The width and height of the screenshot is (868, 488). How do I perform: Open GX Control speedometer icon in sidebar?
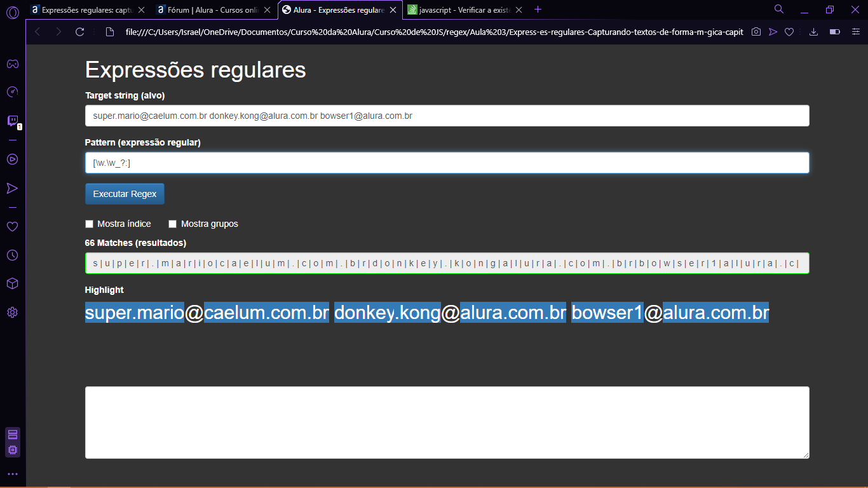(x=12, y=92)
